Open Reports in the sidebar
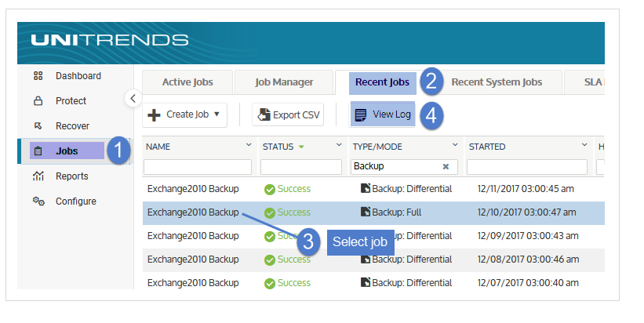This screenshot has height=323, width=644. point(72,176)
